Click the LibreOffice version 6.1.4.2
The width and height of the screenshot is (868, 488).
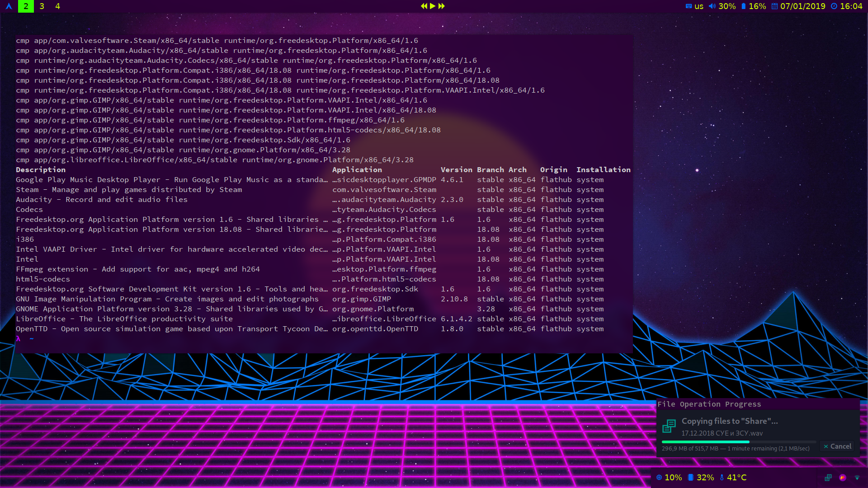pyautogui.click(x=457, y=319)
